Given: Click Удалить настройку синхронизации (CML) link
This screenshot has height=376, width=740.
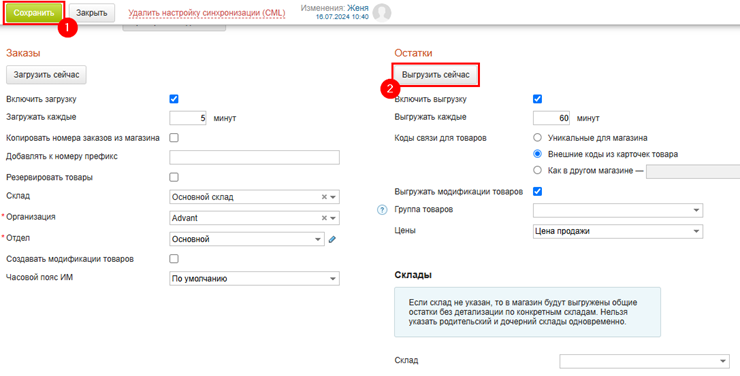Looking at the screenshot, I should point(207,13).
